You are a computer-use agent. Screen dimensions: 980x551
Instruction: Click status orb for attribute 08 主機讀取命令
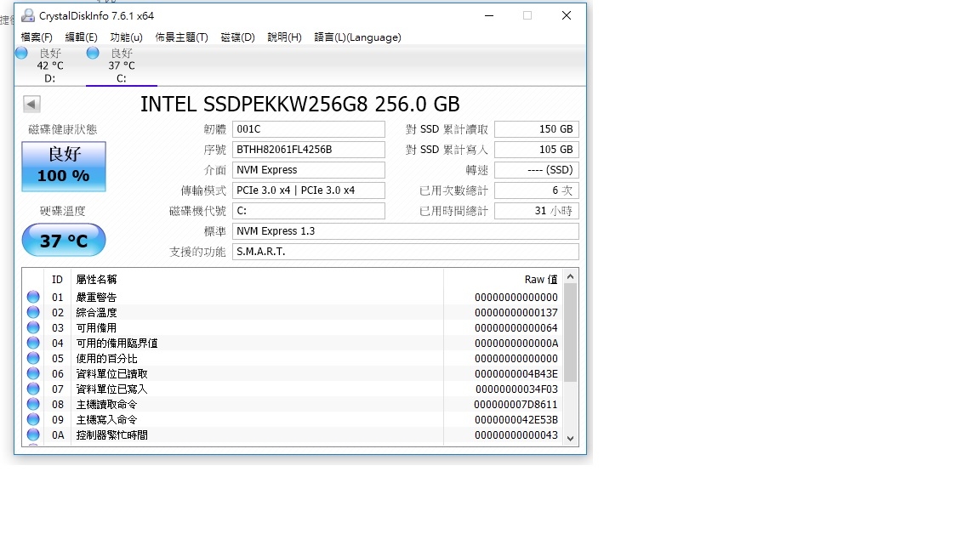[x=33, y=404]
